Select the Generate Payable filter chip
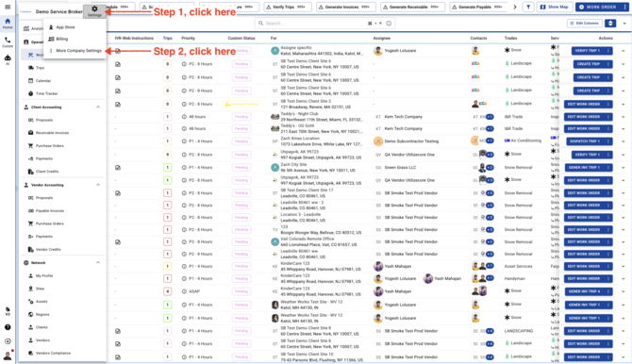 479,7
